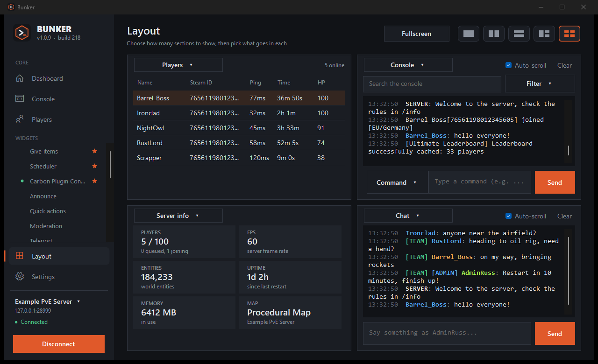The image size is (598, 364).
Task: Click the console output scrollbar
Action: [569, 150]
